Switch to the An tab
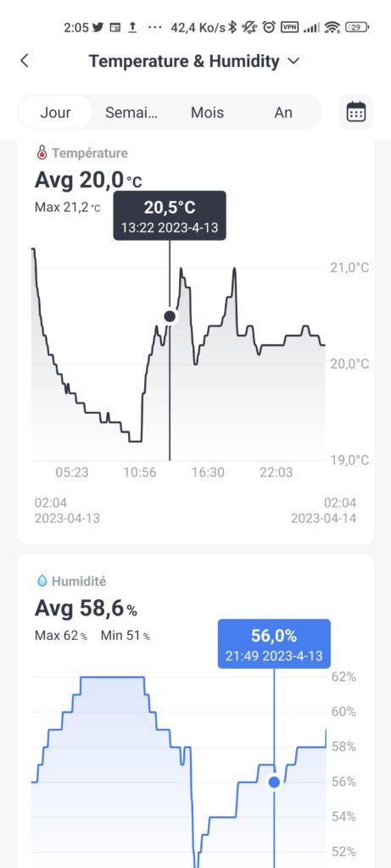 [x=283, y=113]
